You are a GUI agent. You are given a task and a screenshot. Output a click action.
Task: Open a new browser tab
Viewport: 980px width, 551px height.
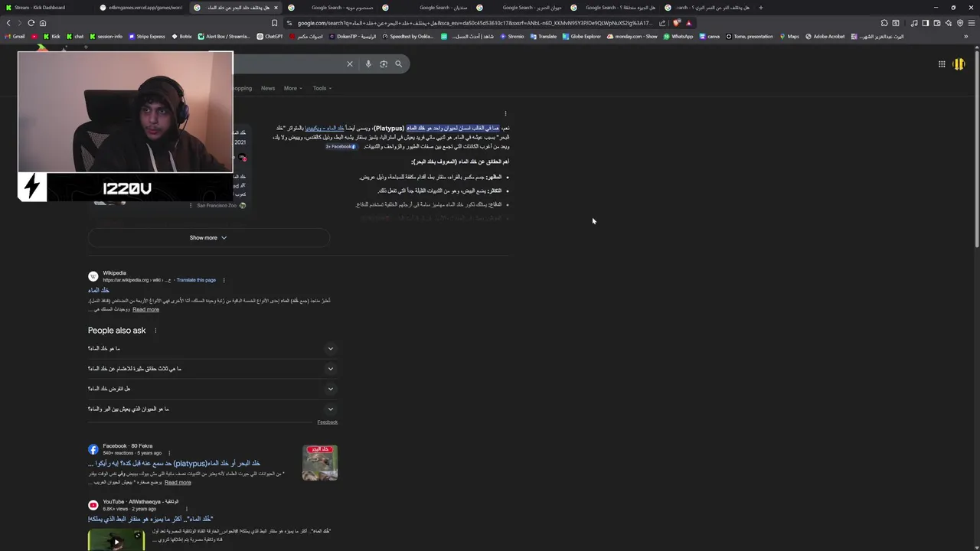[x=760, y=8]
